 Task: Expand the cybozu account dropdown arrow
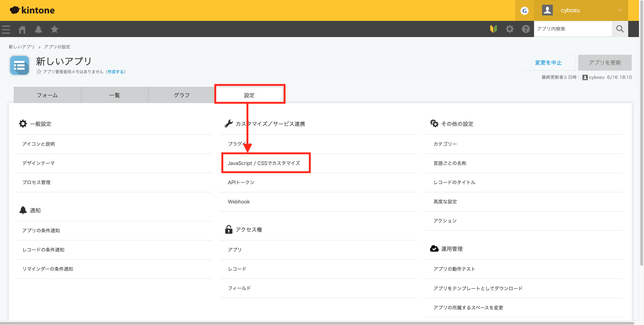click(620, 10)
